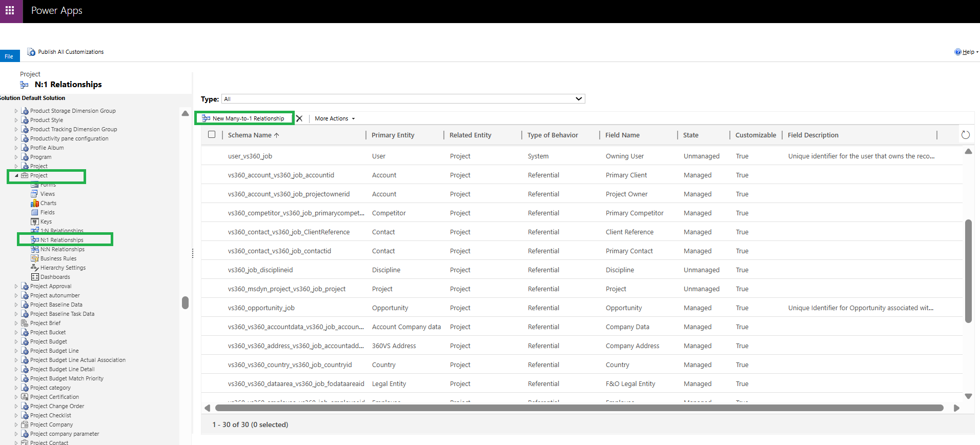Toggle the select-all checkbox in grid header

pyautogui.click(x=212, y=135)
